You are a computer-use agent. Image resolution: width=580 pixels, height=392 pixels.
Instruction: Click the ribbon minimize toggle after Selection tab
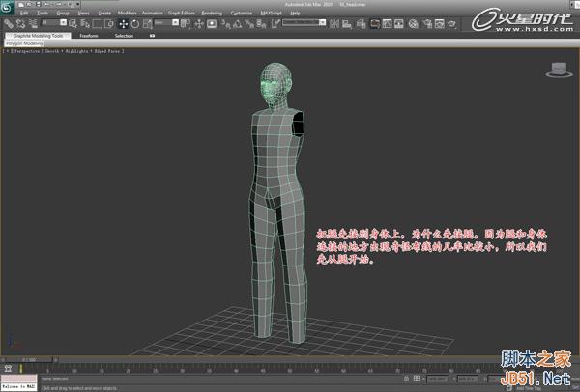[x=152, y=36]
